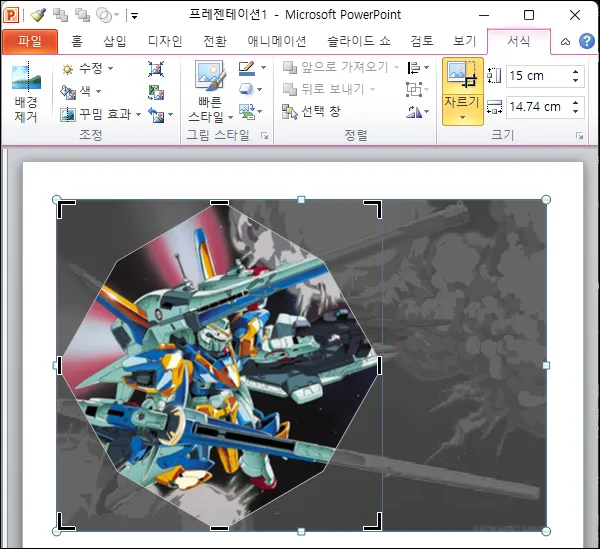600x549 pixels.
Task: Open the Customize Quick Access Toolbar dropdown
Action: click(134, 16)
